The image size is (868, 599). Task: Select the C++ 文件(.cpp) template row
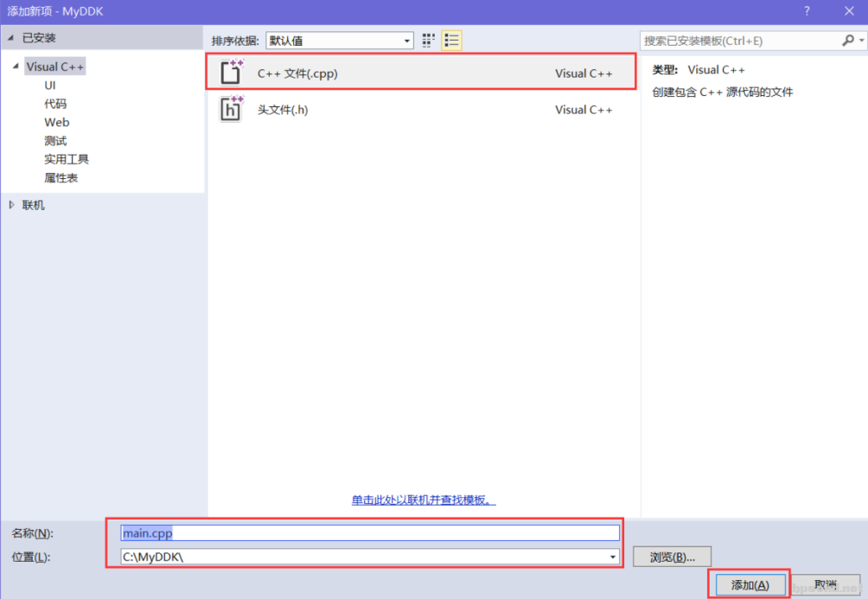point(421,73)
